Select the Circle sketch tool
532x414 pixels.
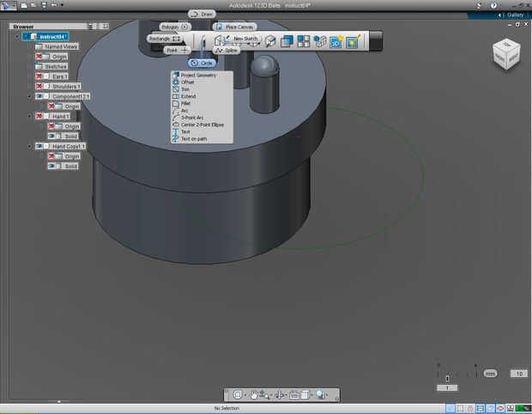pos(203,63)
